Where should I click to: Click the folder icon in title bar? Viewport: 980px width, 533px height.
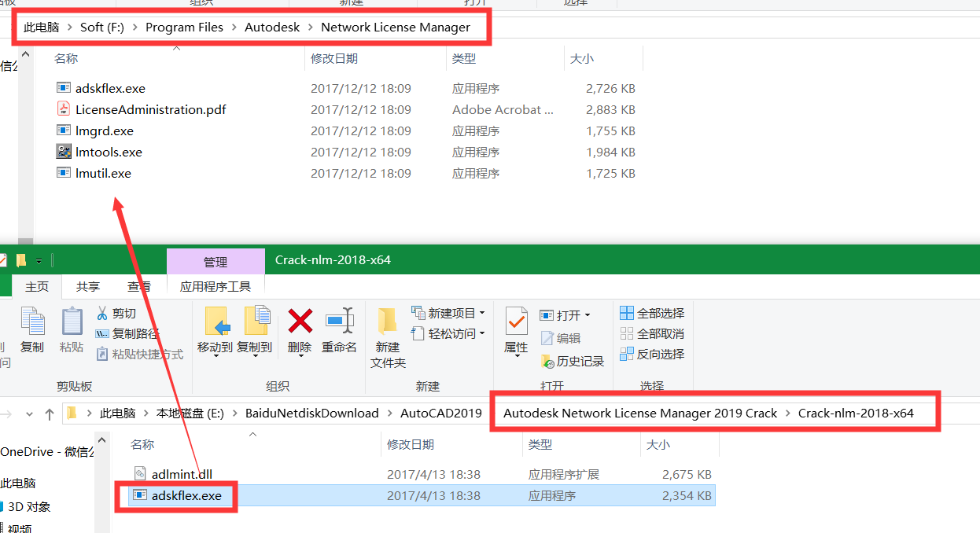tap(22, 260)
